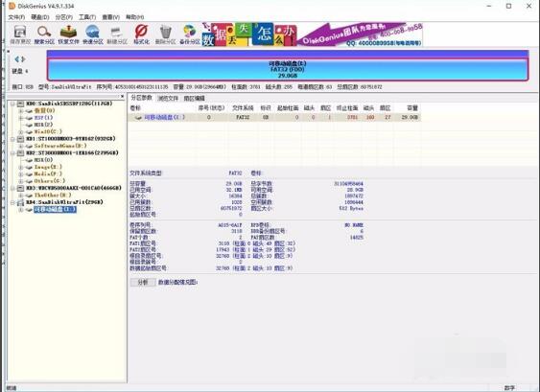540x392 pixels.
Task: Choose the Format (格式化) toolbar icon
Action: [141, 35]
